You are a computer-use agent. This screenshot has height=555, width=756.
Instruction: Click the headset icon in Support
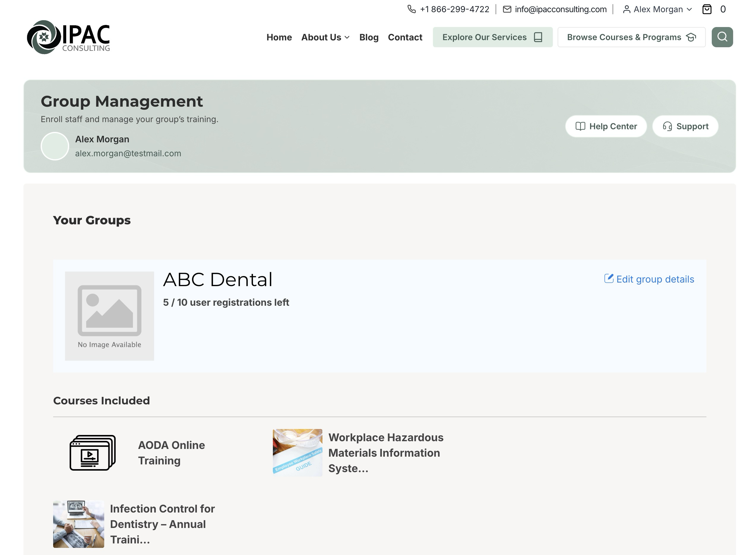point(668,126)
